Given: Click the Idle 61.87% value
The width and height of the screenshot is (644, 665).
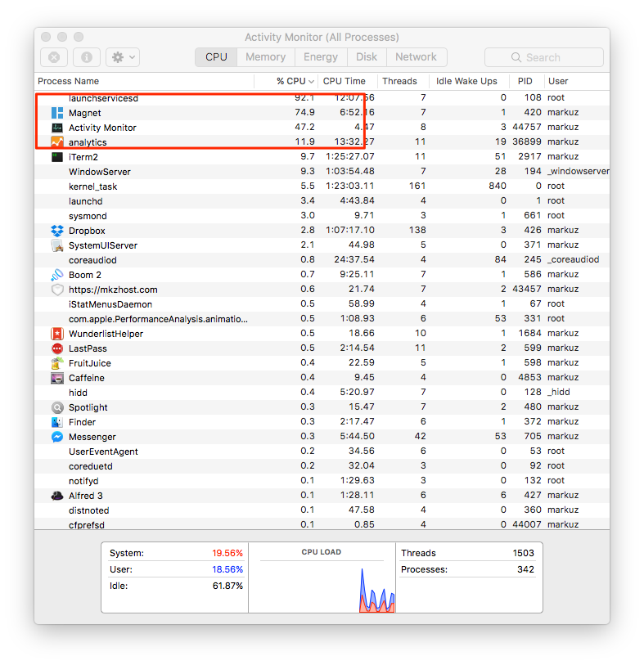Looking at the screenshot, I should [227, 586].
